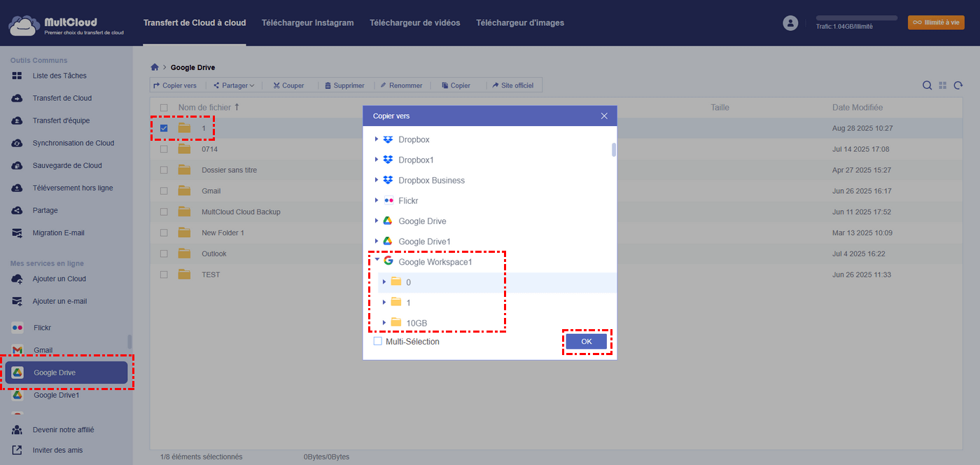980x465 pixels.
Task: Click Copier vers in the toolbar
Action: coord(175,85)
